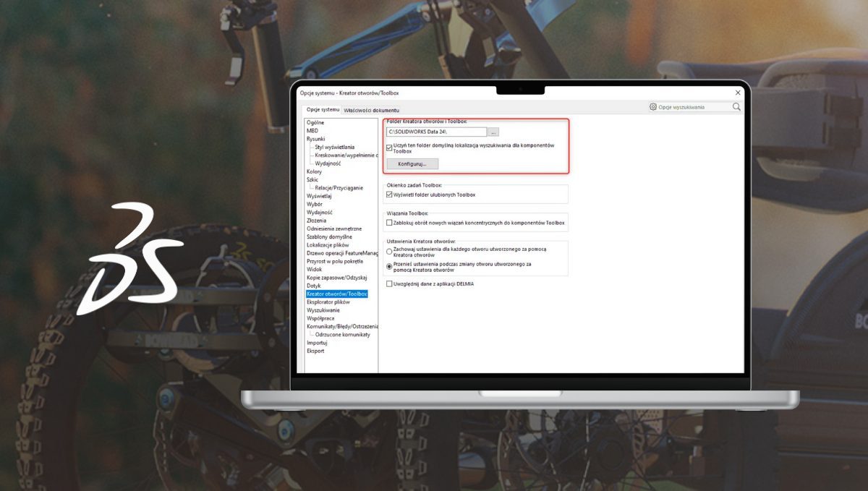
Task: Click the gear icon beside Opcje wyszukiwania
Action: [653, 107]
